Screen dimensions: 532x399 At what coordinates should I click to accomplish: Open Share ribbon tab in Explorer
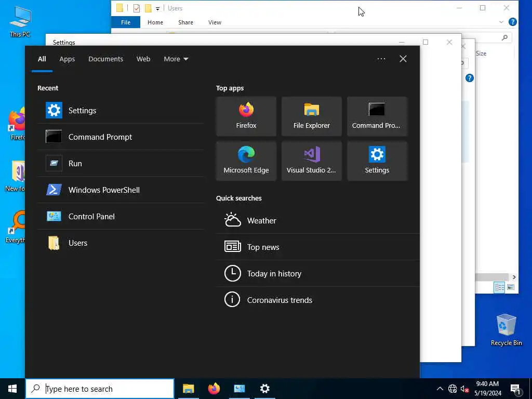(x=185, y=22)
